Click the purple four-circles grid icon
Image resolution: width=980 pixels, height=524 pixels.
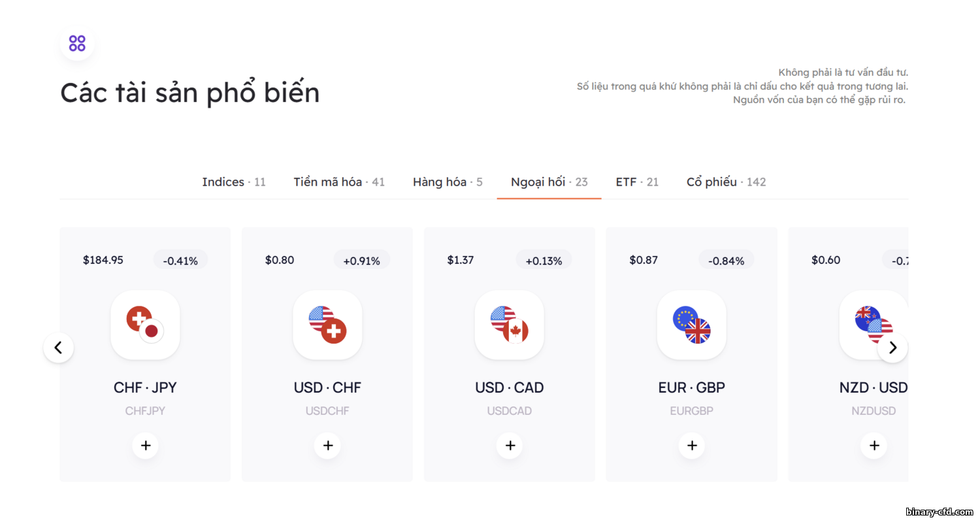click(x=77, y=44)
